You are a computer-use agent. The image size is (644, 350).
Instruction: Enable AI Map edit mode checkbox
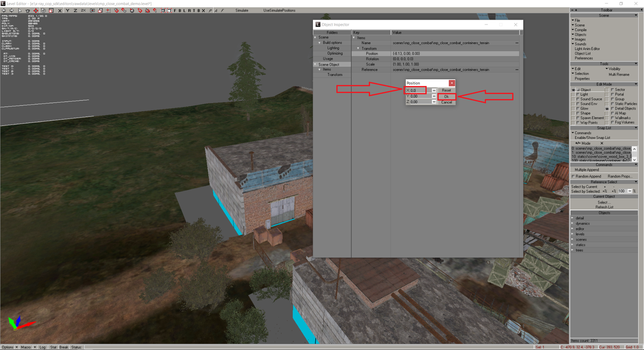[612, 113]
